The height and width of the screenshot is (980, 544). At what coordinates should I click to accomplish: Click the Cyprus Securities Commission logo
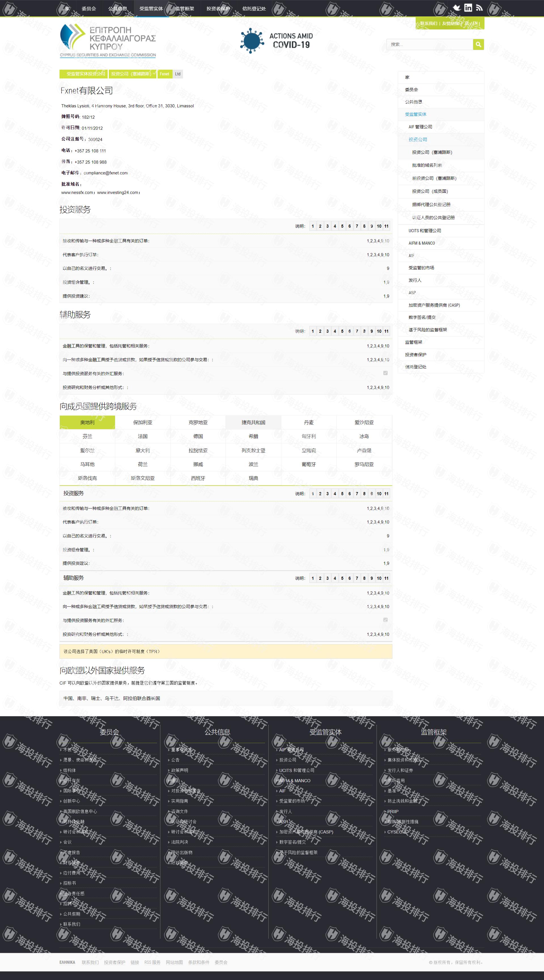pyautogui.click(x=108, y=40)
